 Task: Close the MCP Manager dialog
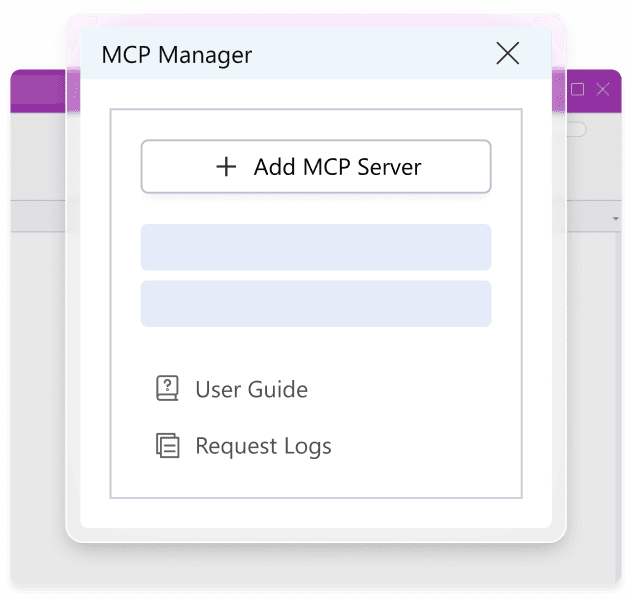click(x=508, y=54)
